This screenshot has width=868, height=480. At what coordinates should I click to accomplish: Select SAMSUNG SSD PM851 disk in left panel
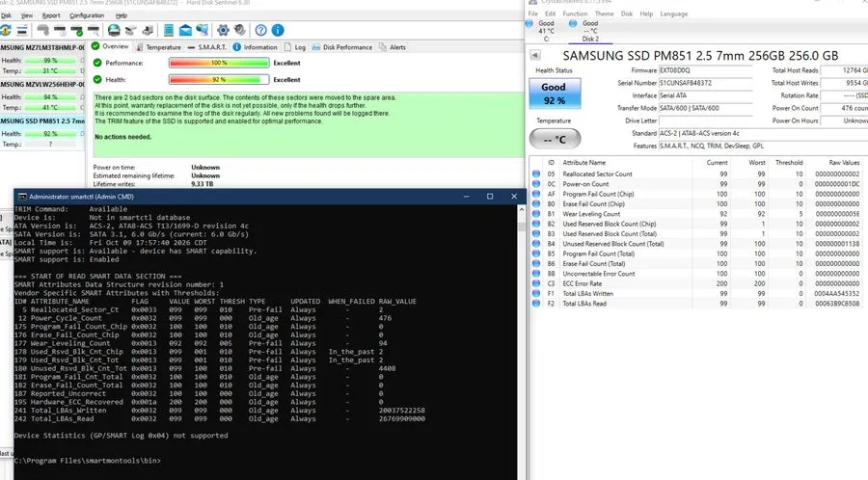tap(42, 132)
